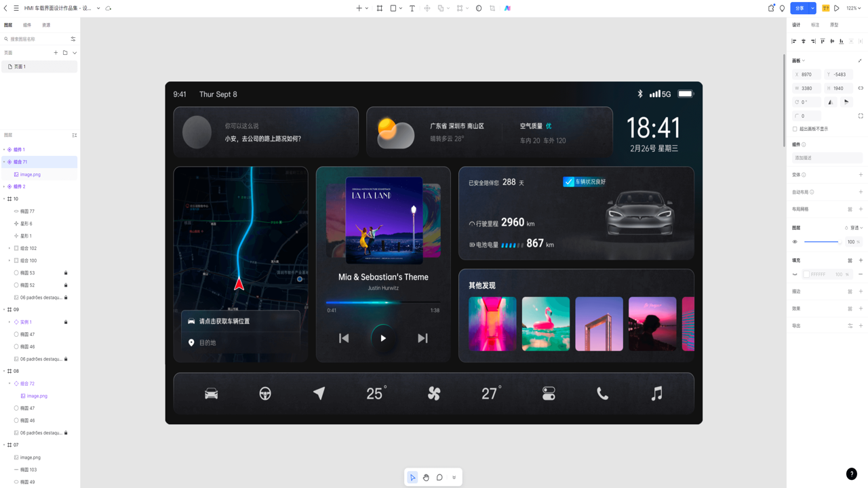The image size is (868, 488).
Task: Add a new page with plus icon
Action: (x=56, y=52)
